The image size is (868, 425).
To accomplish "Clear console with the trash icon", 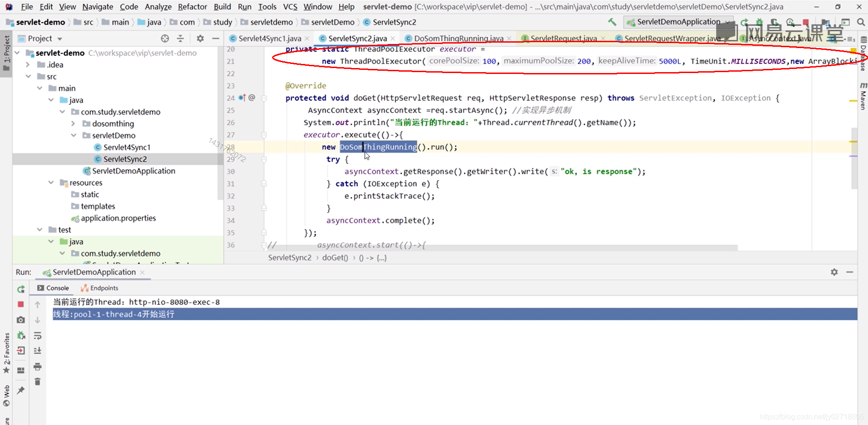I will tap(38, 381).
